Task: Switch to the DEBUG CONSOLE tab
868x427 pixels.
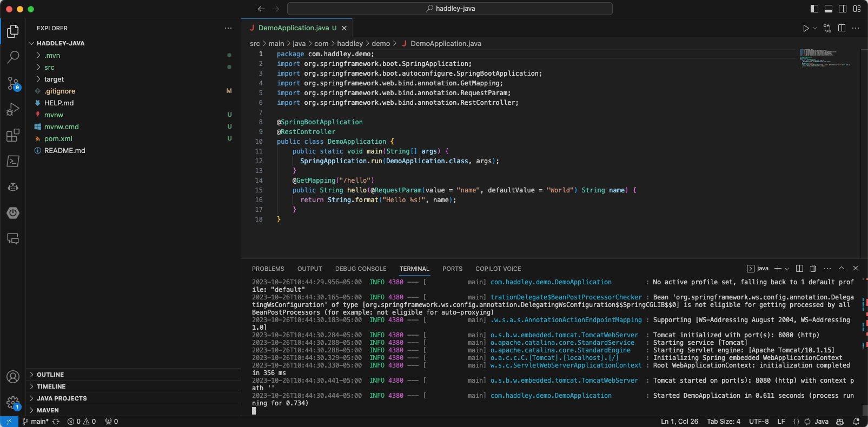Action: [x=361, y=269]
